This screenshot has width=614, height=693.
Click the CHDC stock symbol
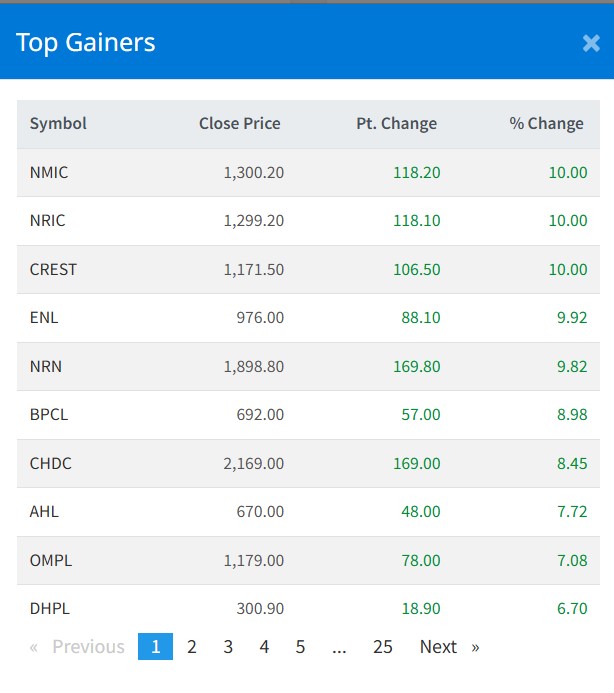(x=51, y=463)
